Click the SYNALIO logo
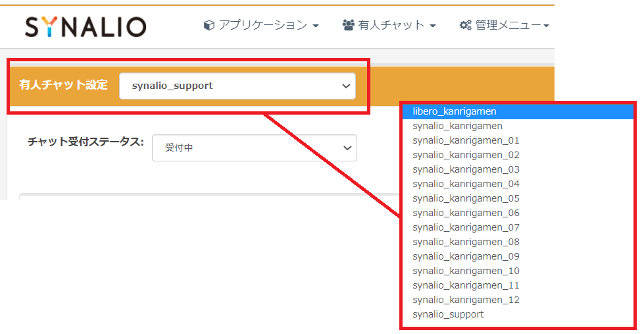The width and height of the screenshot is (644, 334). click(86, 27)
